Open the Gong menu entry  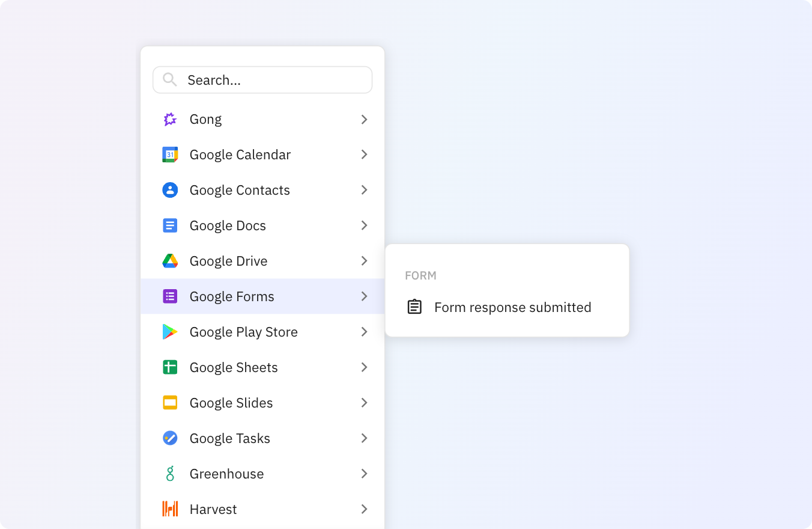(x=262, y=120)
